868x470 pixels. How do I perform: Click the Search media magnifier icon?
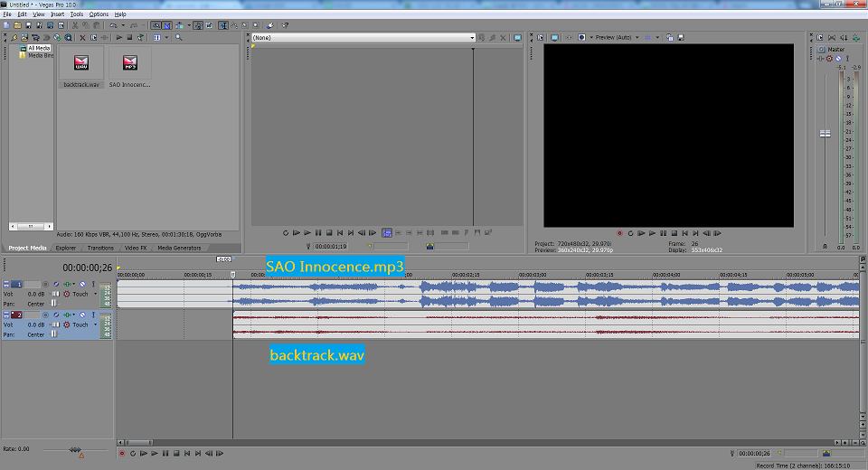pyautogui.click(x=179, y=38)
